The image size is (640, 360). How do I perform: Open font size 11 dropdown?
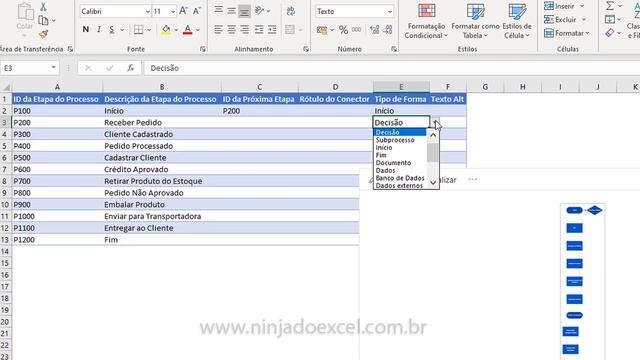pos(173,11)
